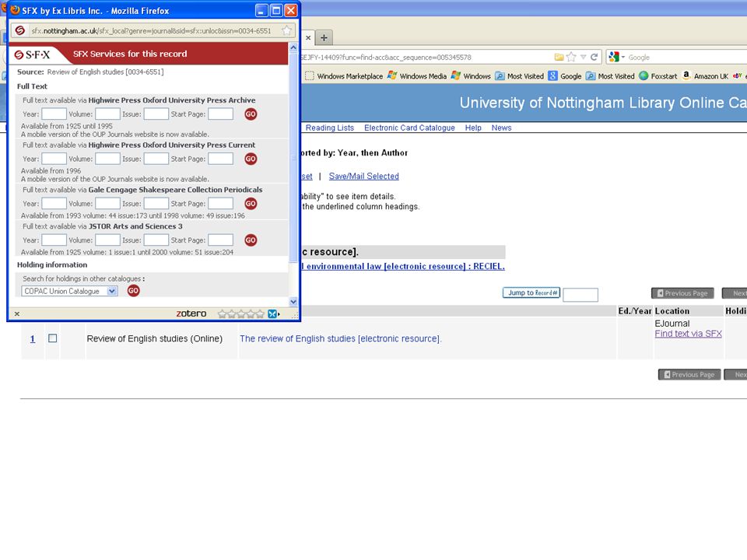Click GO for Highwire Press Oxford Archive
This screenshot has height=560, width=747.
[x=251, y=114]
